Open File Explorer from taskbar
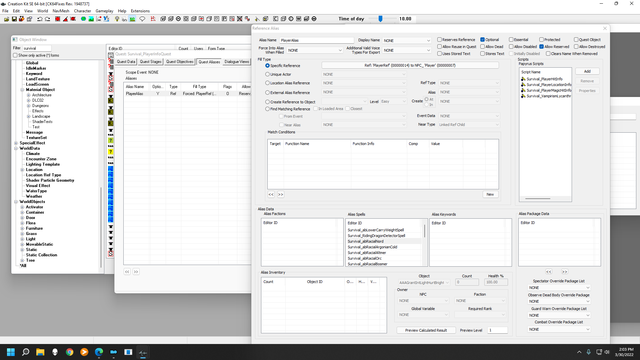This screenshot has width=640, height=360. [x=40, y=352]
